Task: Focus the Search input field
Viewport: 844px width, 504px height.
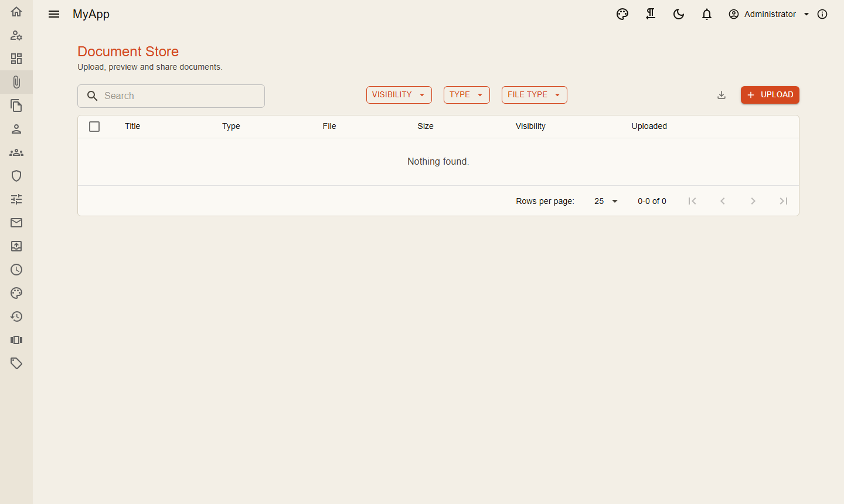Action: click(x=171, y=96)
